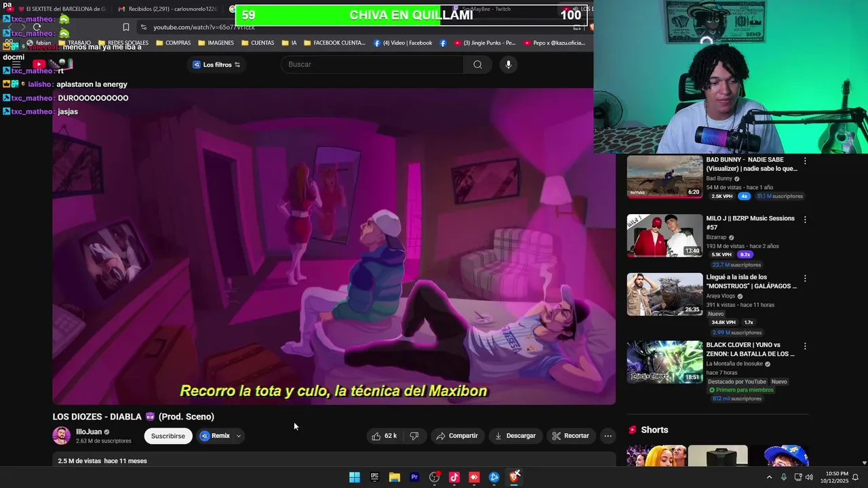This screenshot has width=868, height=488.
Task: Show hidden tray icons chevron
Action: point(769,477)
